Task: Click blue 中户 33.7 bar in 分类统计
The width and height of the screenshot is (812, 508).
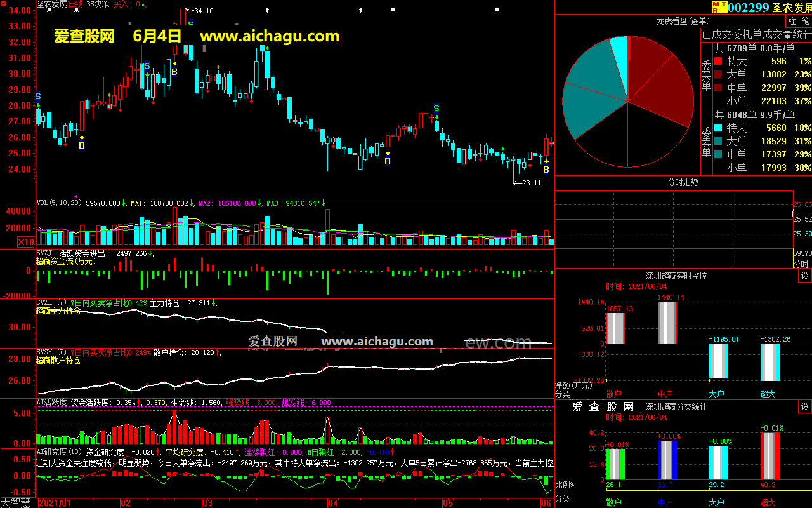Action: point(667,460)
